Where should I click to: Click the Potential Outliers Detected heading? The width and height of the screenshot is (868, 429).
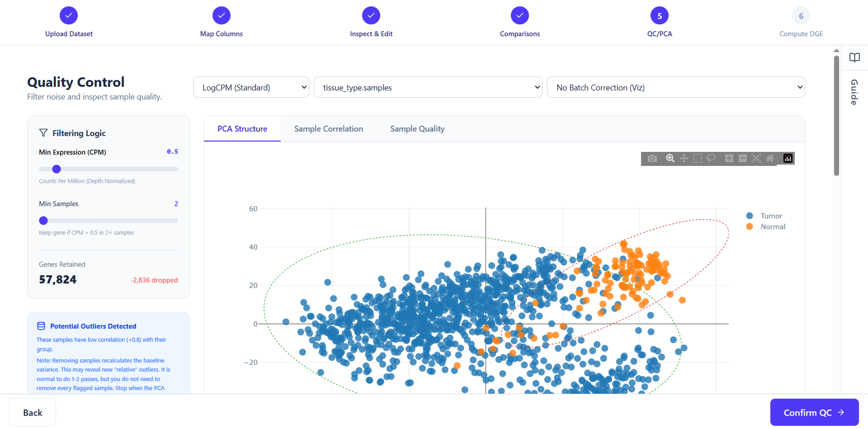click(93, 326)
